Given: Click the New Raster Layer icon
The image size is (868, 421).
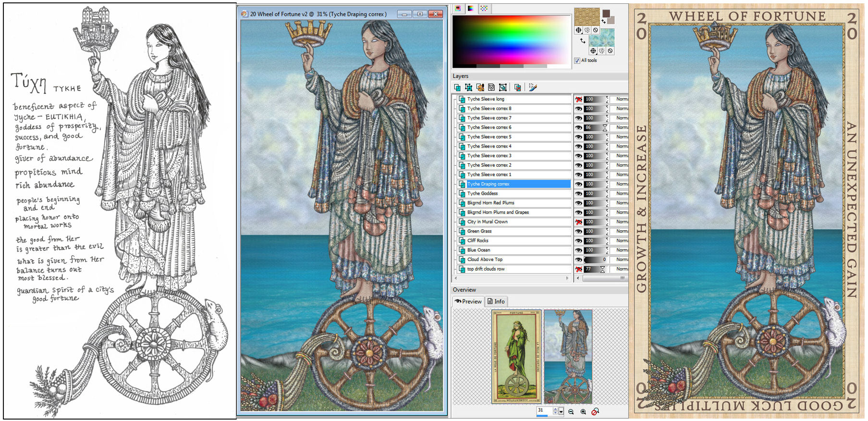Looking at the screenshot, I should click(x=457, y=87).
